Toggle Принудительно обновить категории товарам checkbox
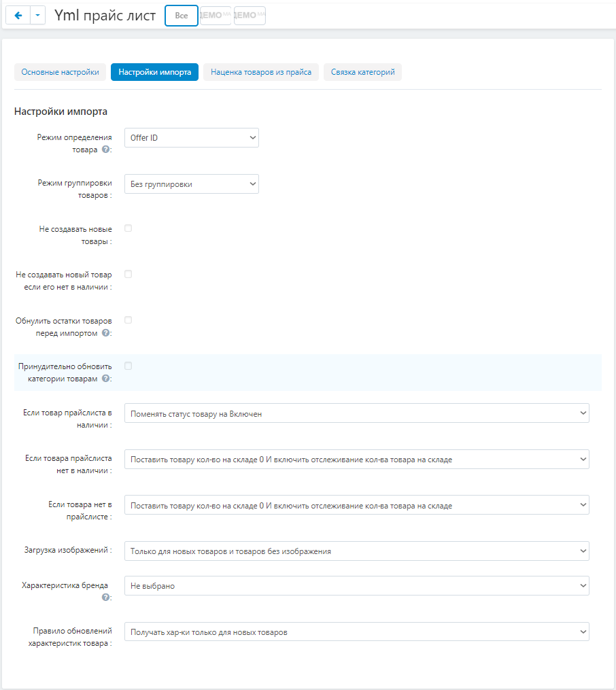Viewport: 616px width, 690px height. tap(128, 366)
